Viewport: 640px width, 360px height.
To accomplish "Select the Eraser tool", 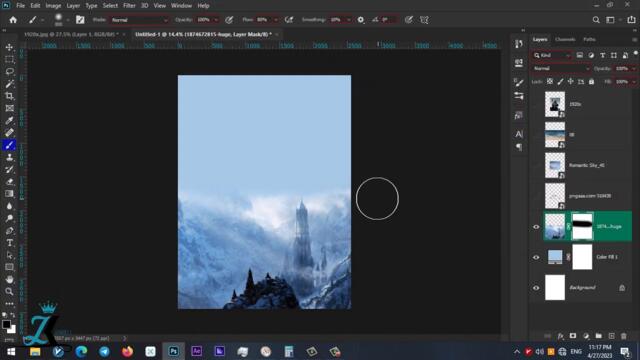I will pyautogui.click(x=9, y=182).
